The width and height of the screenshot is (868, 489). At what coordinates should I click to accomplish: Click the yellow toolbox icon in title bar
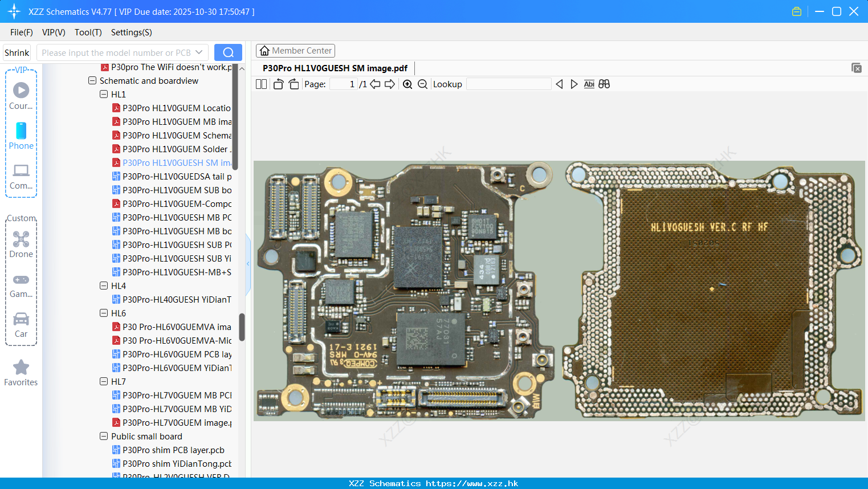[x=797, y=11]
